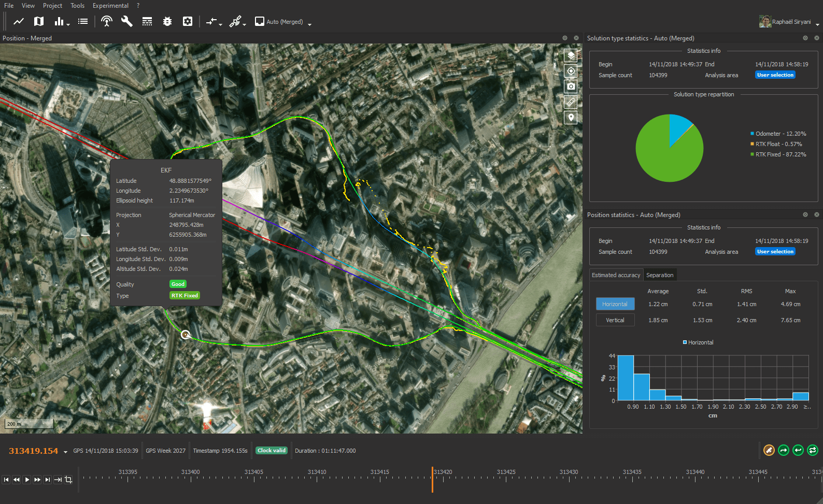Click the orange playhead on the timeline
Viewport: 823px width, 504px height.
[x=432, y=479]
